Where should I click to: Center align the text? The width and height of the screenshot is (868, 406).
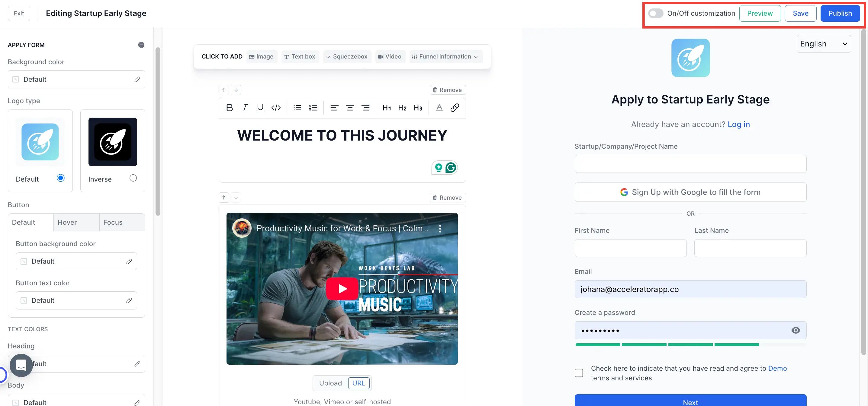[350, 108]
